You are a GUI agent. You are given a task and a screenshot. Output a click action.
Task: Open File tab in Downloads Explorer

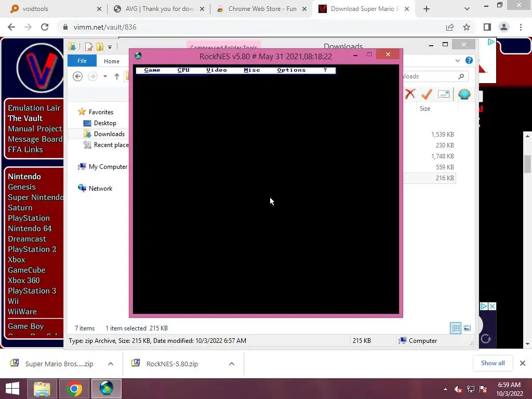pyautogui.click(x=82, y=61)
